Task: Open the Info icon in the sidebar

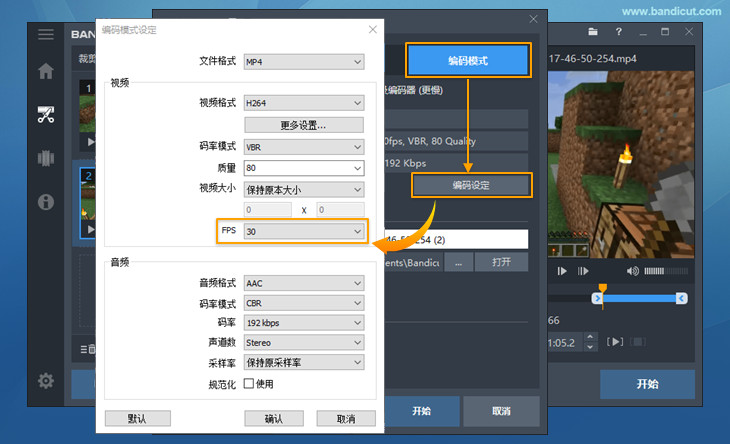Action: [45, 202]
